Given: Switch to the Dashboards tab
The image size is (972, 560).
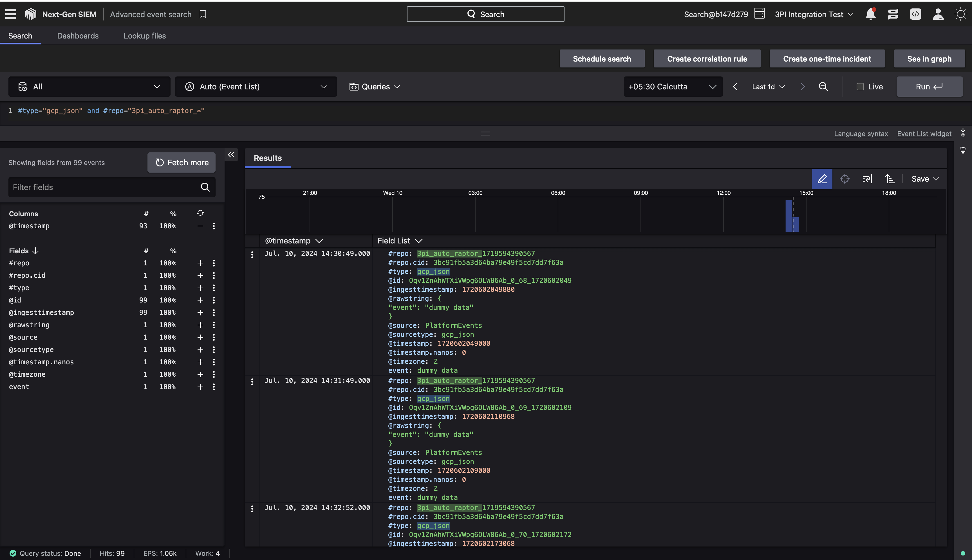Looking at the screenshot, I should [78, 36].
